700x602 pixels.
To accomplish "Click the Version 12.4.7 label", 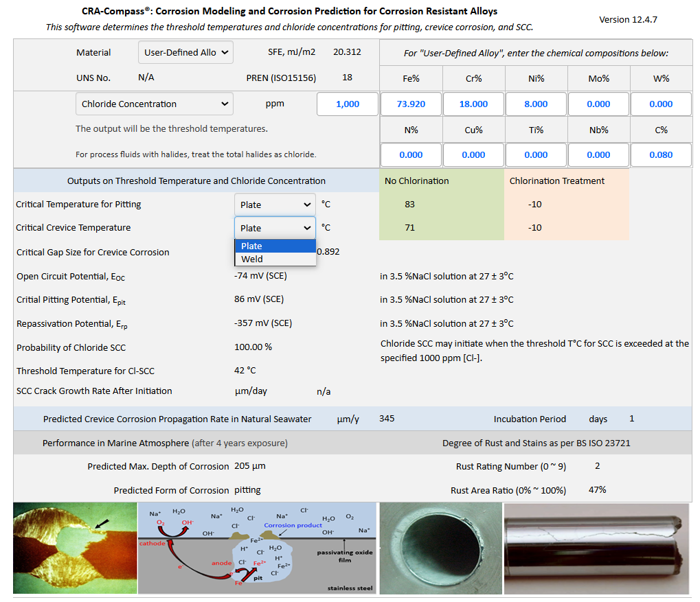I will (628, 20).
